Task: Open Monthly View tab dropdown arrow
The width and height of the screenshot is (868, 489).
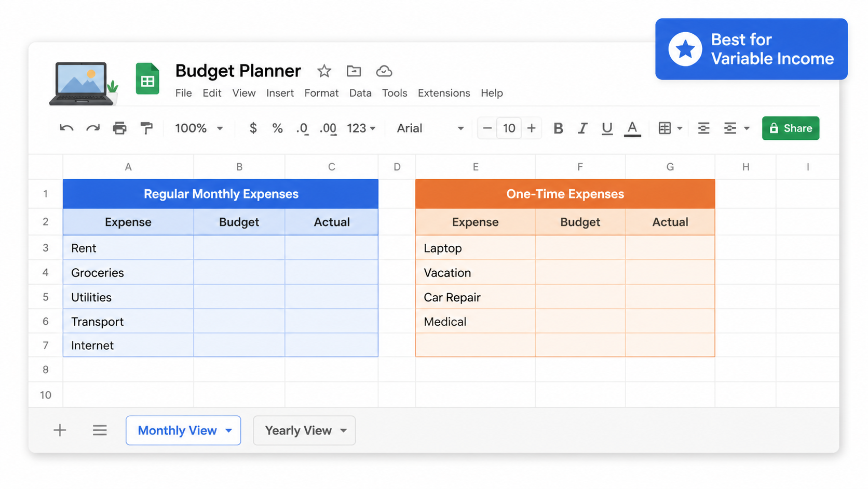Action: pos(228,431)
